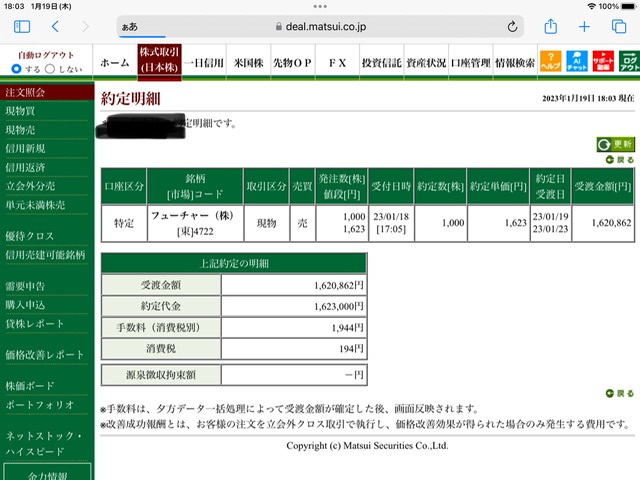Open the blue AIチャット icon
640x480 pixels.
[x=577, y=61]
